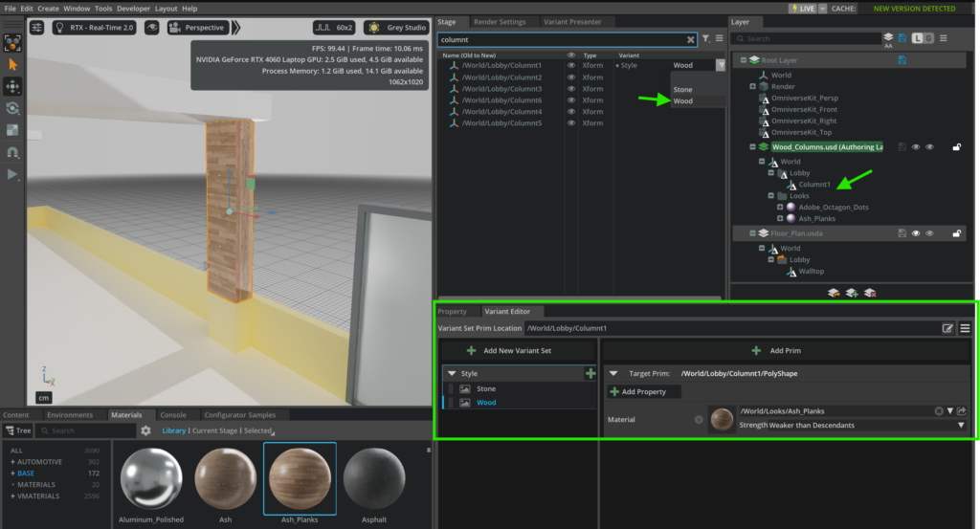Open the Variant Editor hamburger menu
Image resolution: width=980 pixels, height=529 pixels.
966,328
